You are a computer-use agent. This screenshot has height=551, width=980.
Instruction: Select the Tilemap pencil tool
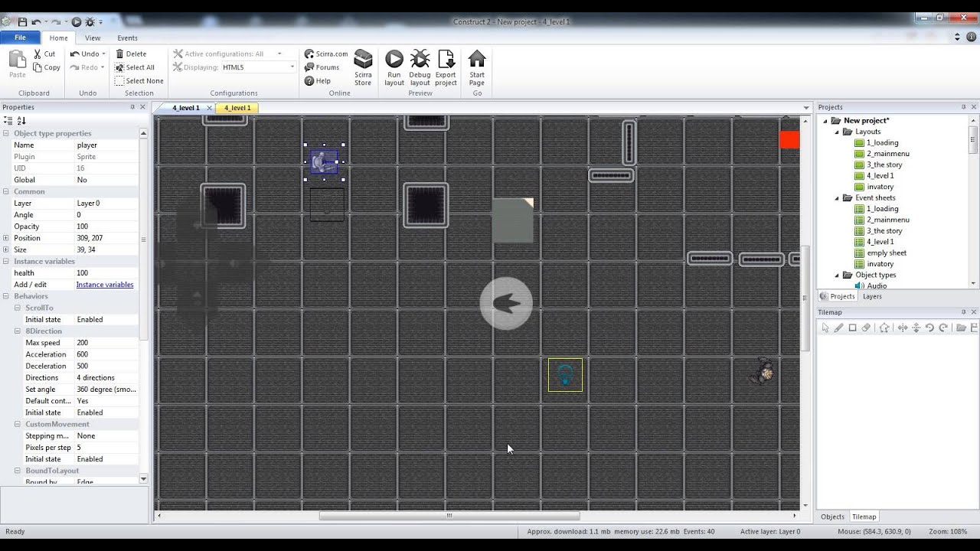[x=838, y=328]
